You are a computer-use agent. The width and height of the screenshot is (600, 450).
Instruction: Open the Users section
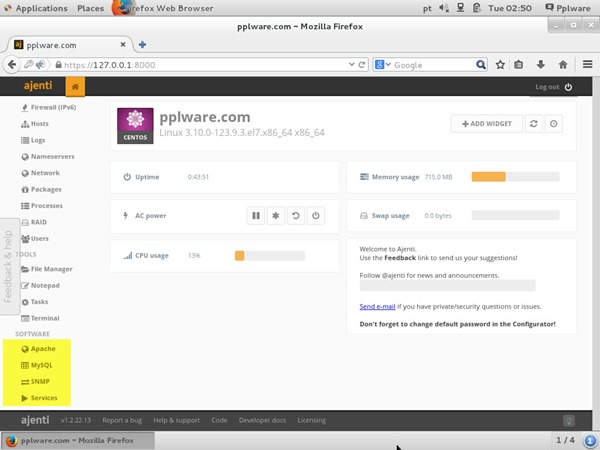click(x=35, y=238)
